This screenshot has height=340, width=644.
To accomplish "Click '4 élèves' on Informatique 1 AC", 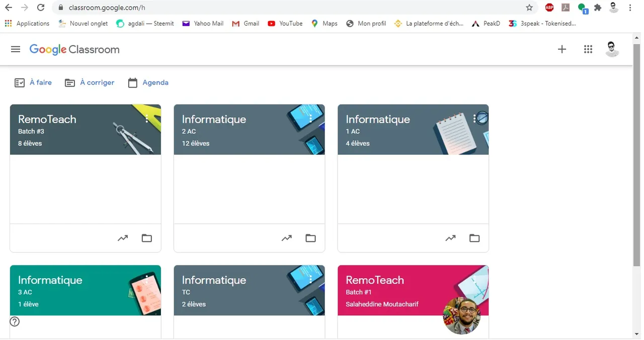I will (358, 143).
